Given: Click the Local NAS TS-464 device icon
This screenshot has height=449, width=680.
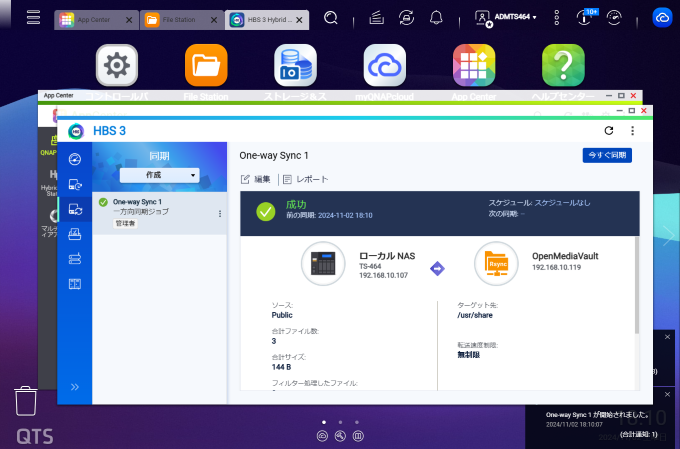Looking at the screenshot, I should tap(323, 264).
